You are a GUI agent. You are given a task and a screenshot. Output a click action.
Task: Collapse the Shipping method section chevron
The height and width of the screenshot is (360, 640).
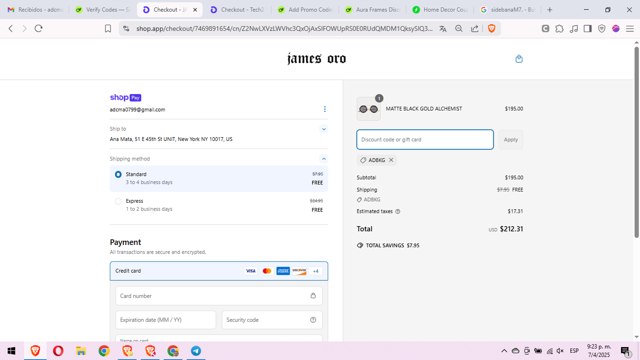324,159
